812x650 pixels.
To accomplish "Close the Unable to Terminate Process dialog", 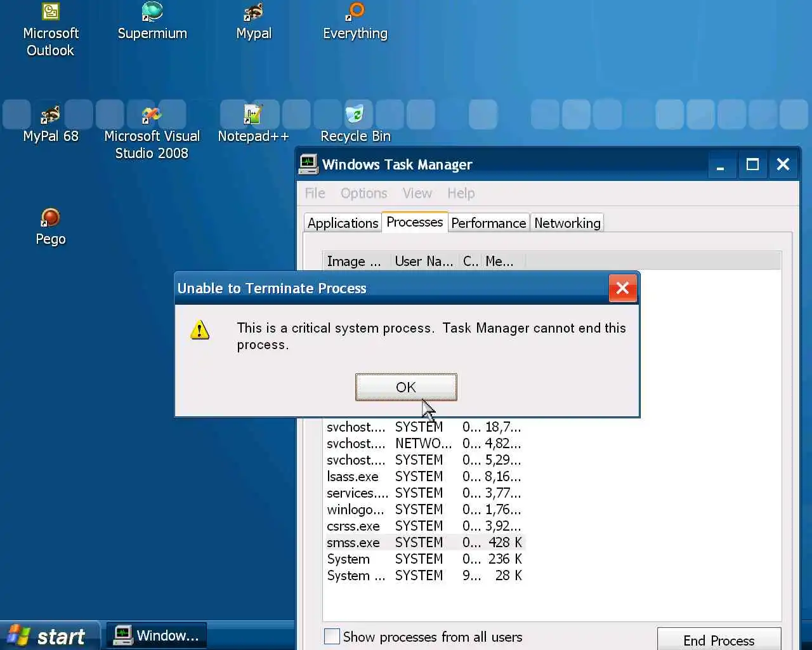I will coord(622,288).
